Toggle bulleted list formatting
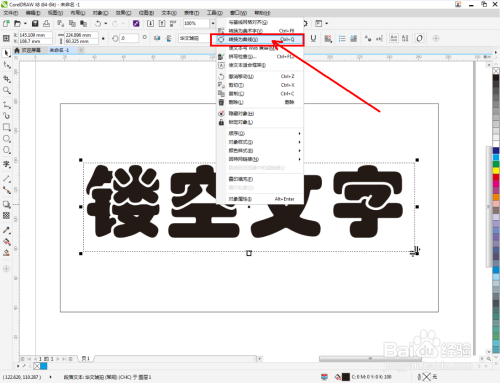Screen dimensions: 500x383 pyautogui.click(x=342, y=39)
